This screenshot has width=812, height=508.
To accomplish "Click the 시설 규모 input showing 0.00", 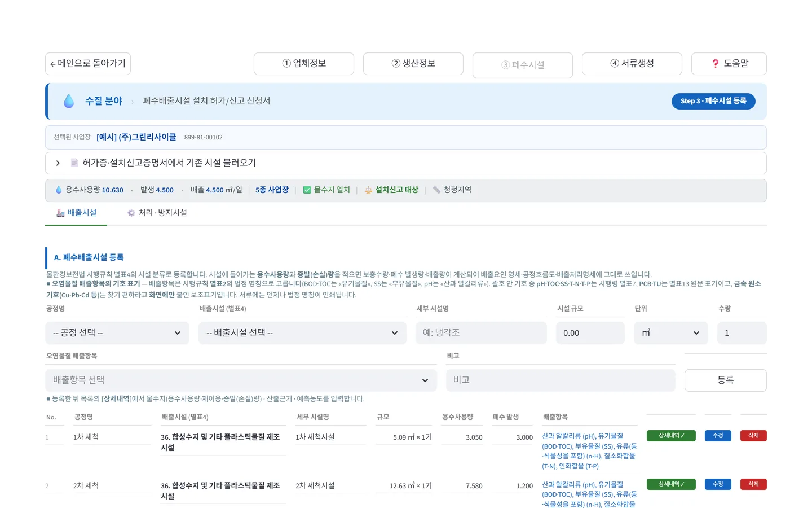I will (590, 333).
